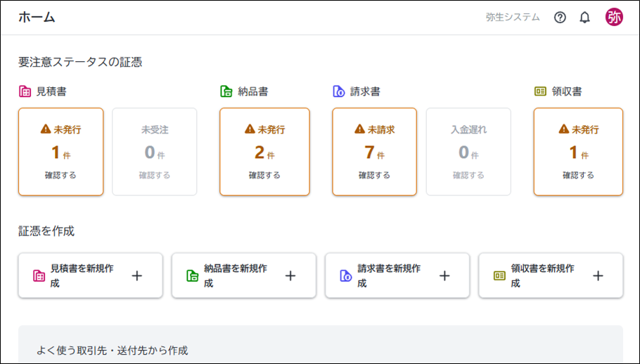Click the pink 見積書 section icon

tap(25, 91)
